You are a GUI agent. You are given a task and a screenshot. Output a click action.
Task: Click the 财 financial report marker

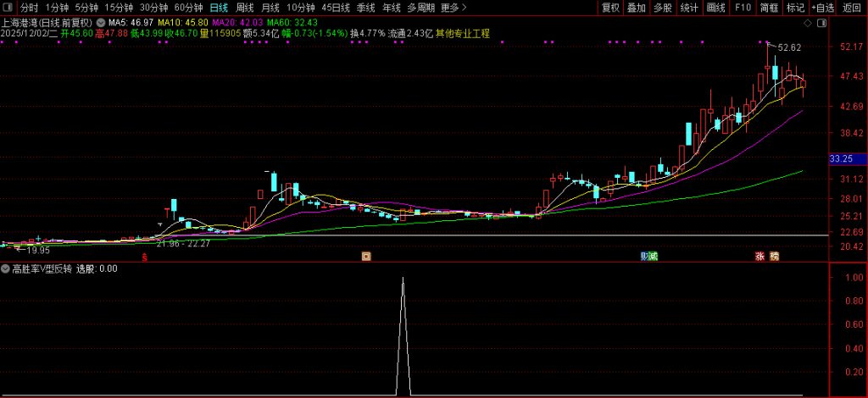644,257
